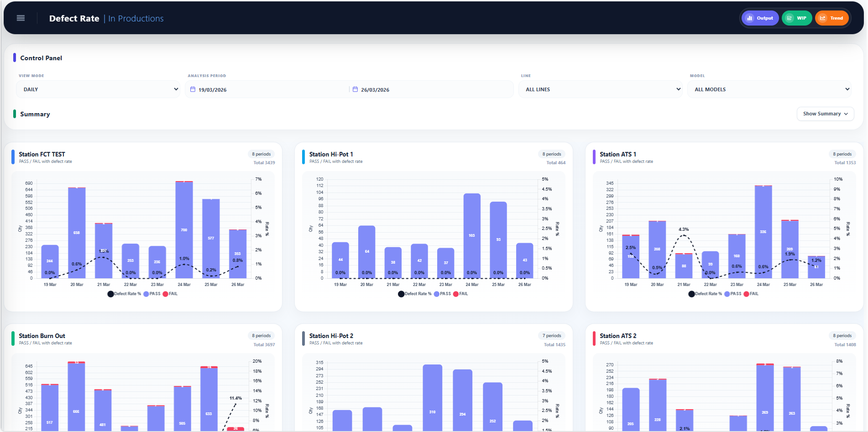Click the start date calendar icon
The height and width of the screenshot is (432, 868).
[x=193, y=89]
